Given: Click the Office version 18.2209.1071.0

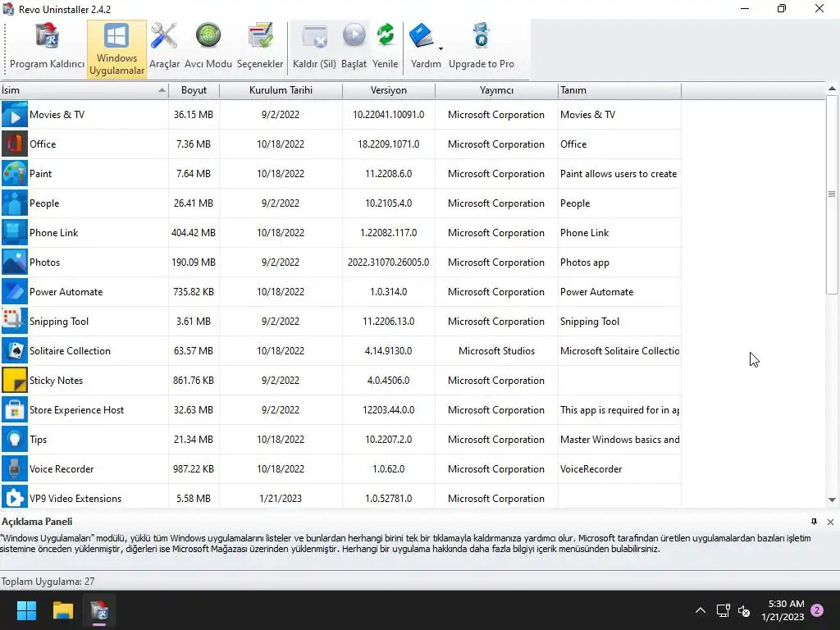Looking at the screenshot, I should (x=388, y=144).
